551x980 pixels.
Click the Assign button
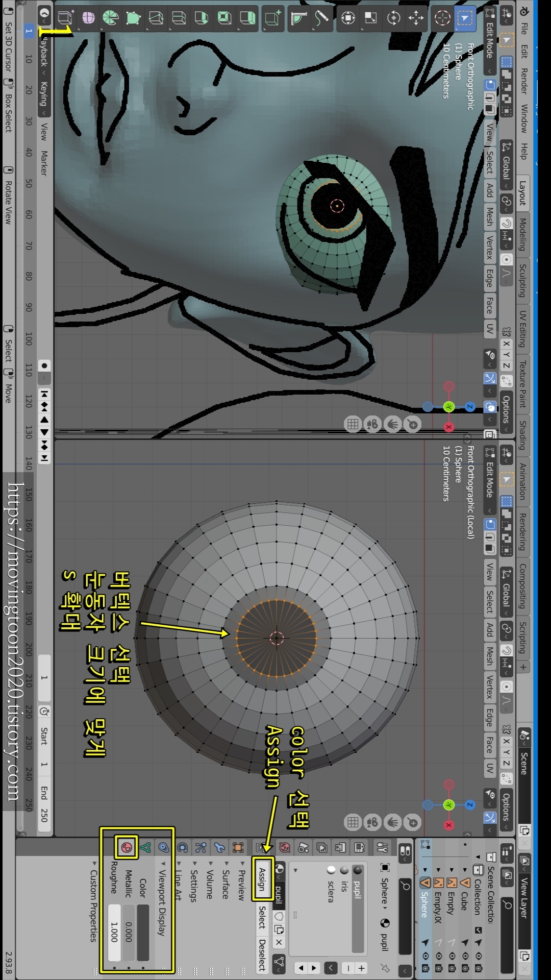coord(263,879)
